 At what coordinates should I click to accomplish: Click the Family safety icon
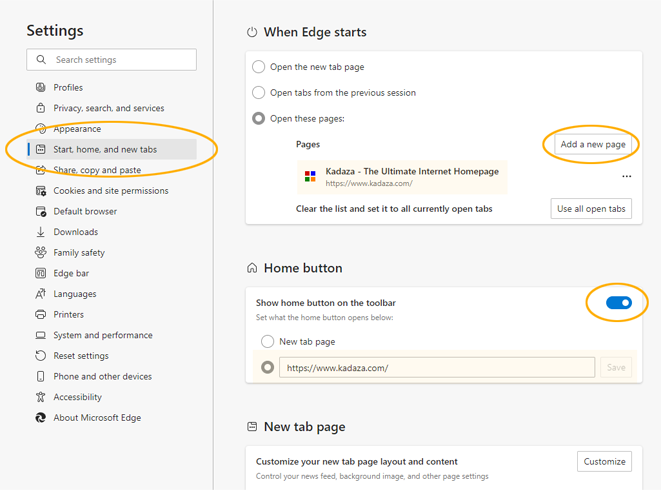click(40, 253)
